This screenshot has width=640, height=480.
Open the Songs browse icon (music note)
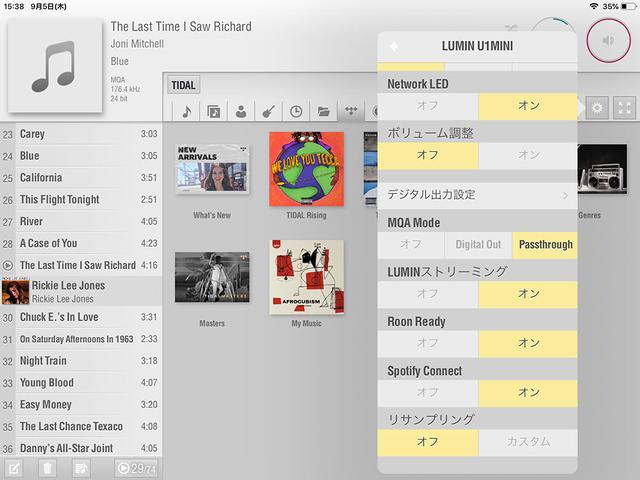coord(186,111)
